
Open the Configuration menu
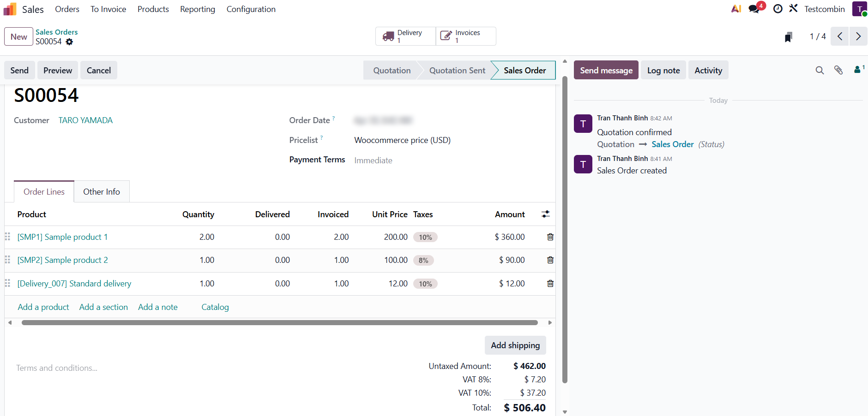point(251,9)
